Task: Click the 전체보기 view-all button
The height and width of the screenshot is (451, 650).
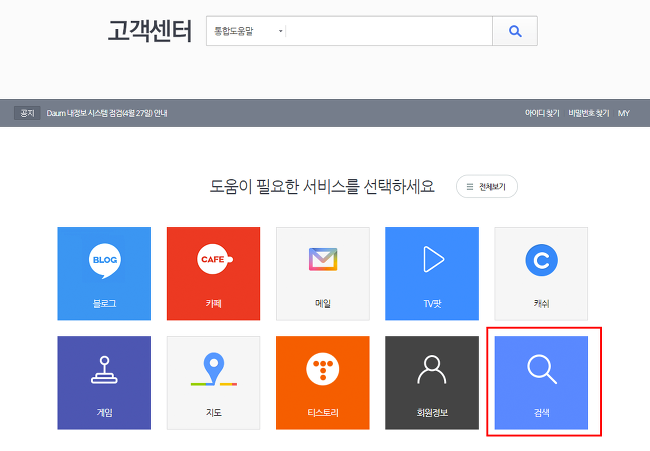Action: click(x=487, y=187)
